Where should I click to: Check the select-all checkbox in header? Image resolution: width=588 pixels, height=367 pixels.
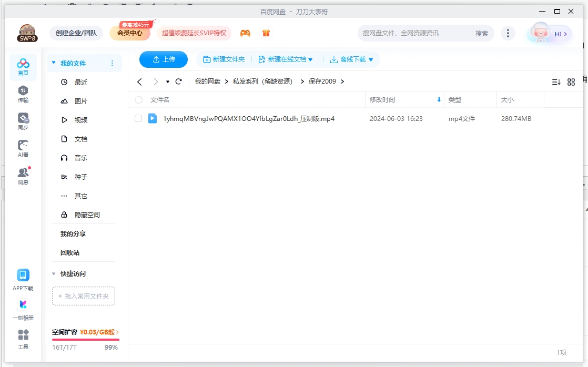[x=139, y=100]
